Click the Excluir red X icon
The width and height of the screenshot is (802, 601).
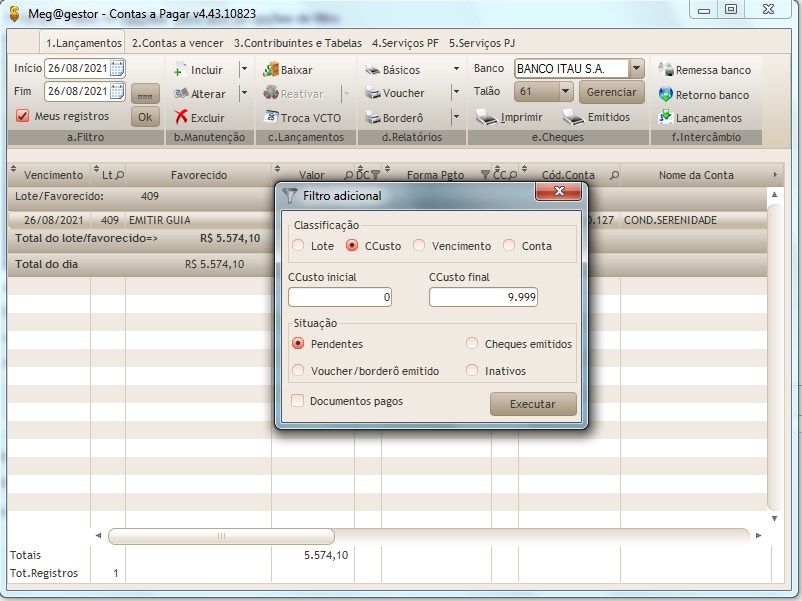(181, 117)
